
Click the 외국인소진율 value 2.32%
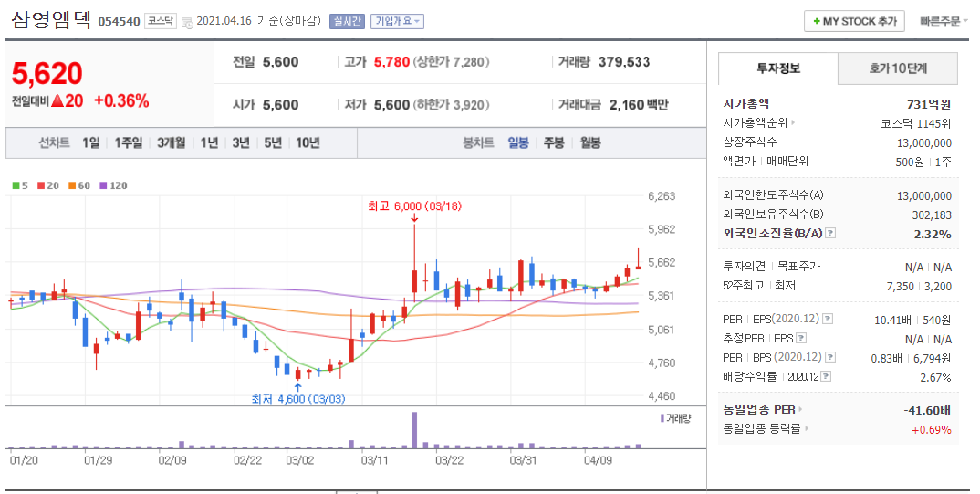[x=932, y=235]
